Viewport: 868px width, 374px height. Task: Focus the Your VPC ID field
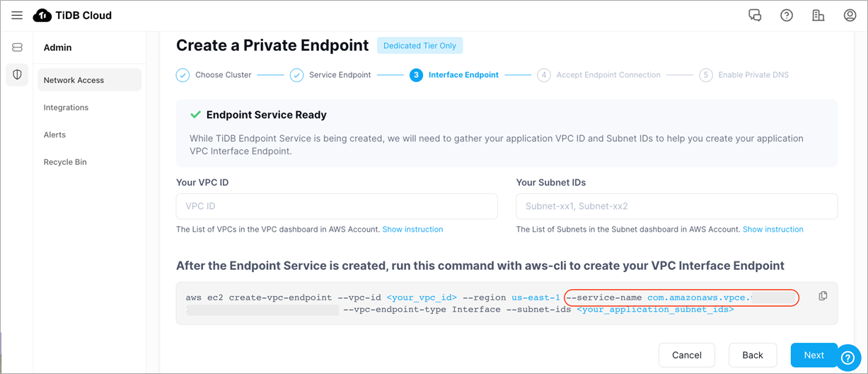[337, 206]
